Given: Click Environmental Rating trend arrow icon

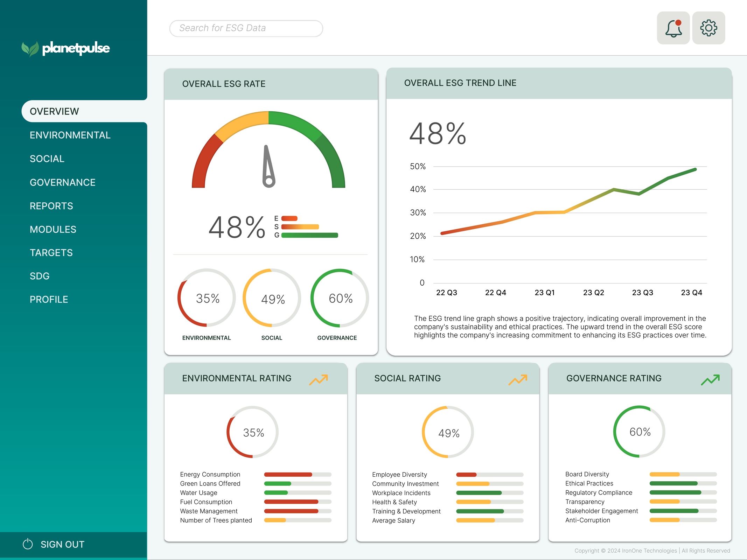Looking at the screenshot, I should pos(319,379).
